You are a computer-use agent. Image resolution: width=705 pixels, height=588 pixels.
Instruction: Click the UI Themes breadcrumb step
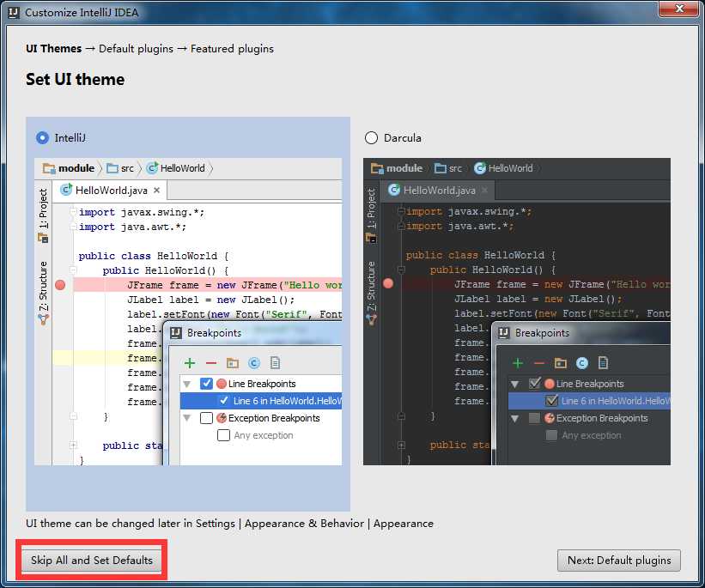(53, 49)
